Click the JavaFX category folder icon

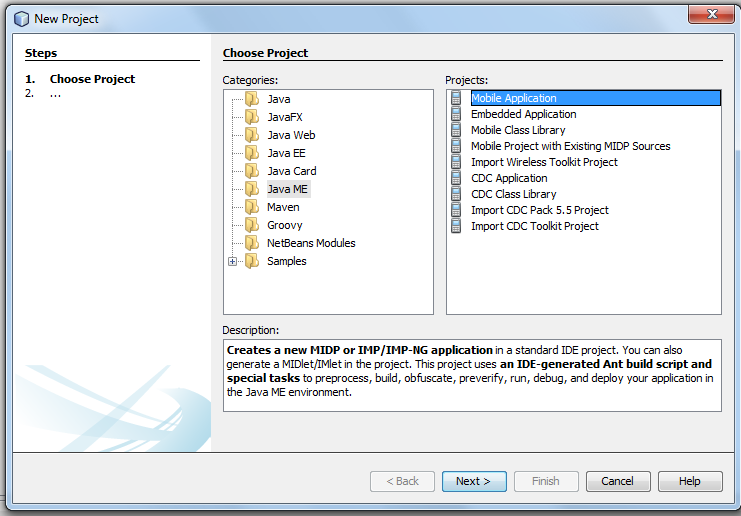[252, 117]
